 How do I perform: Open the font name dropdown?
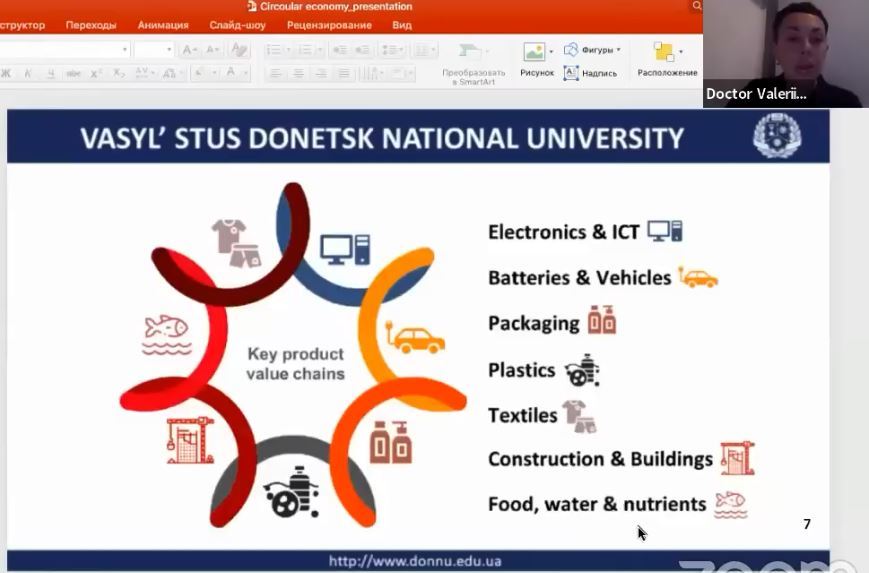click(125, 50)
